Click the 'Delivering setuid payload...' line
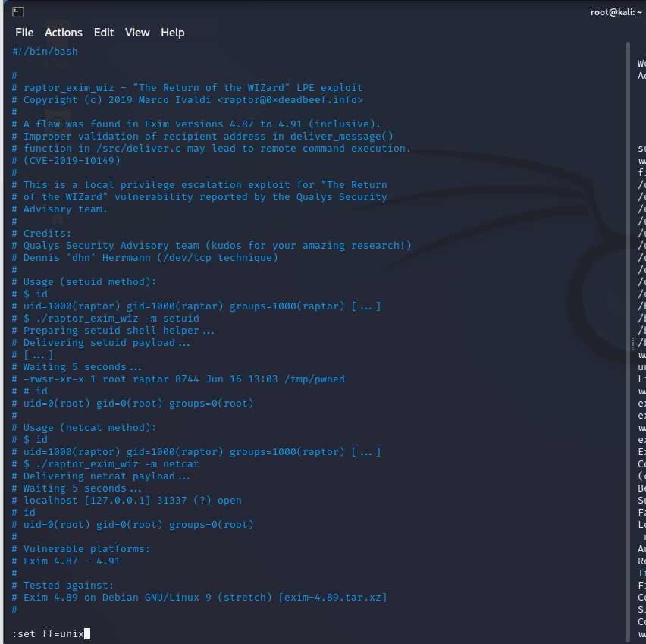The width and height of the screenshot is (646, 644). click(x=101, y=343)
